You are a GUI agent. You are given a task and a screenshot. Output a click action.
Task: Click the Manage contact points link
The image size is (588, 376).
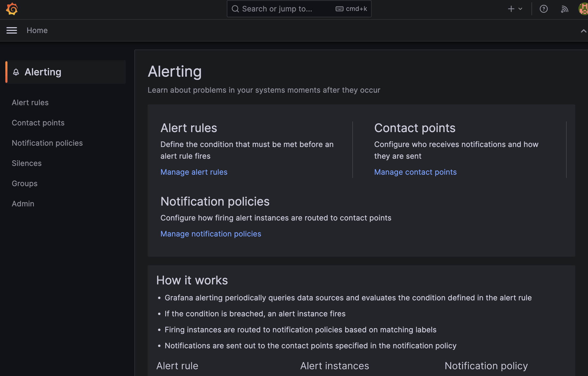coord(415,172)
